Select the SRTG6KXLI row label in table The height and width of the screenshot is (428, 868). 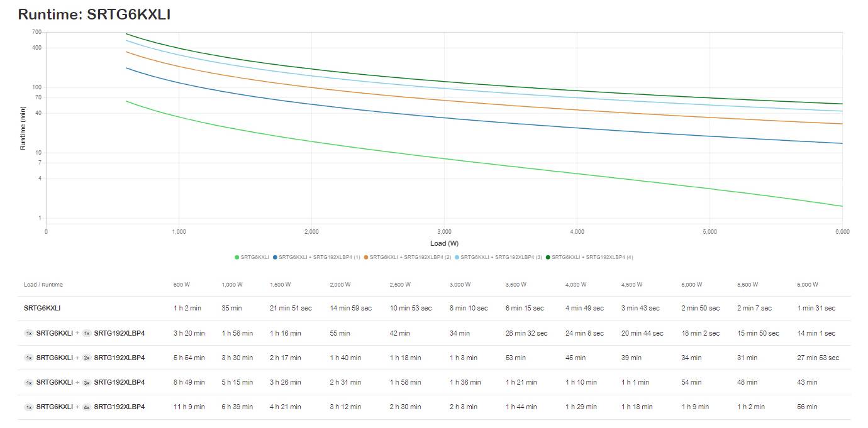pos(42,308)
